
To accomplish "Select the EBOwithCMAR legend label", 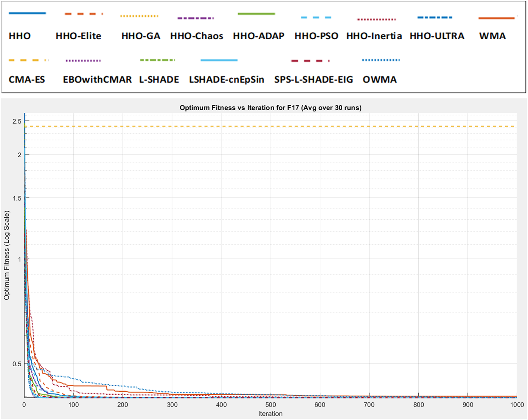I will point(97,80).
